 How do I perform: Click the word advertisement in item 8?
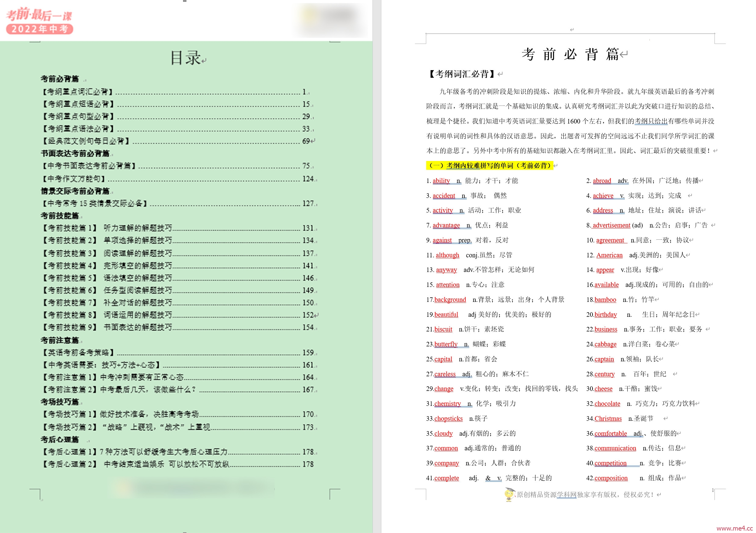pyautogui.click(x=611, y=225)
